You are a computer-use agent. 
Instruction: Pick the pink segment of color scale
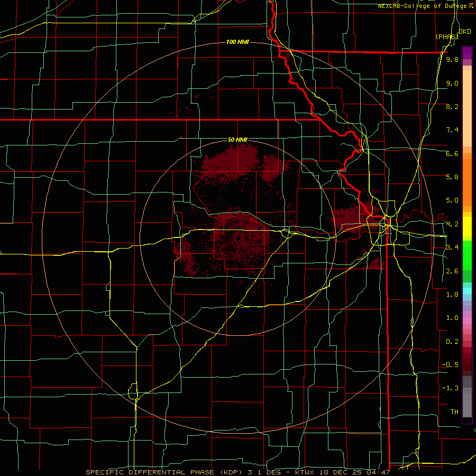pos(467,321)
